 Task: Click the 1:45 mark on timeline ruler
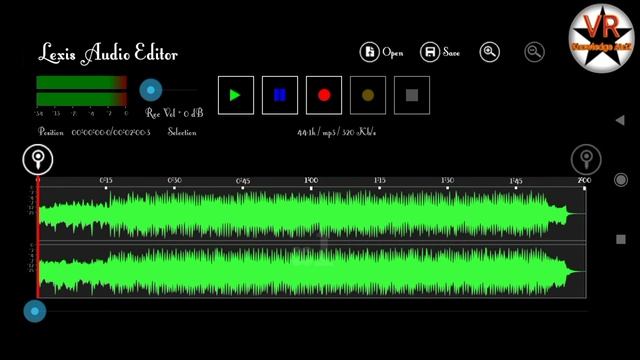[516, 180]
